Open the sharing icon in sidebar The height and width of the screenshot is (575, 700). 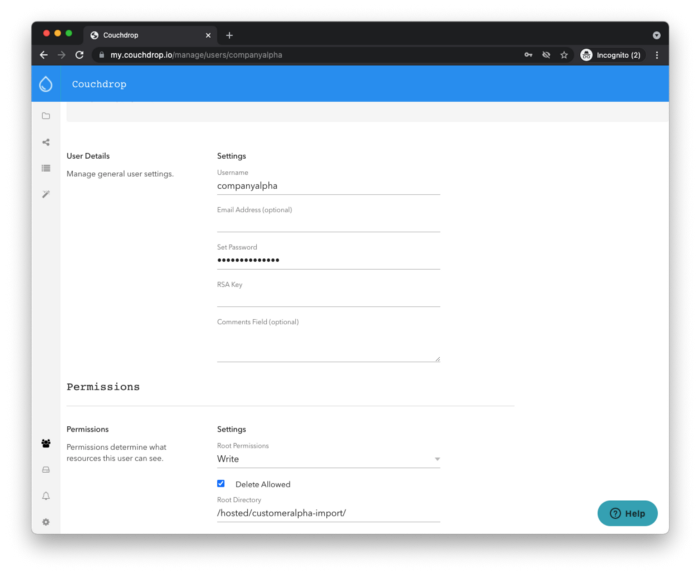(x=46, y=142)
